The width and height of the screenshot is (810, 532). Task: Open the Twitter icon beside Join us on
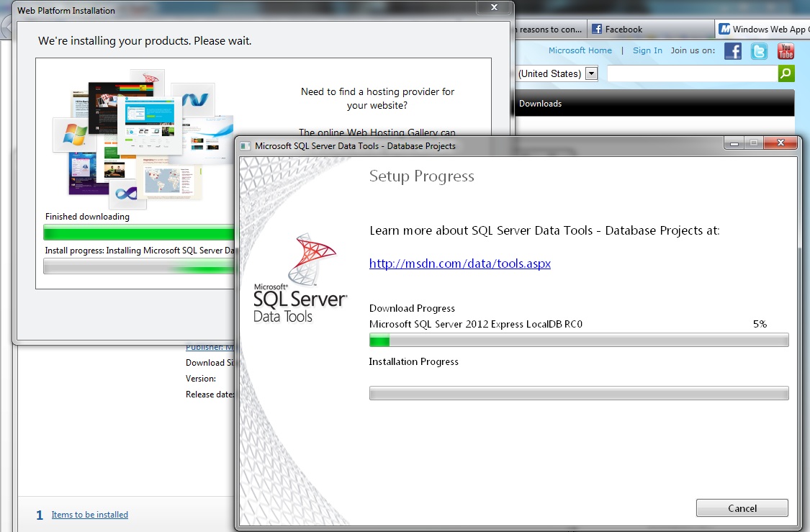759,51
